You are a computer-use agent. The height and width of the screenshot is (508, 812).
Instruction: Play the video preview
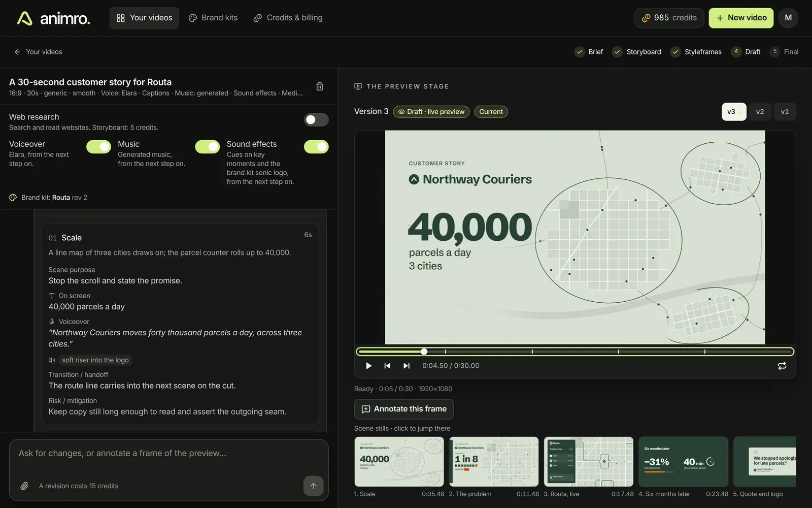point(369,366)
